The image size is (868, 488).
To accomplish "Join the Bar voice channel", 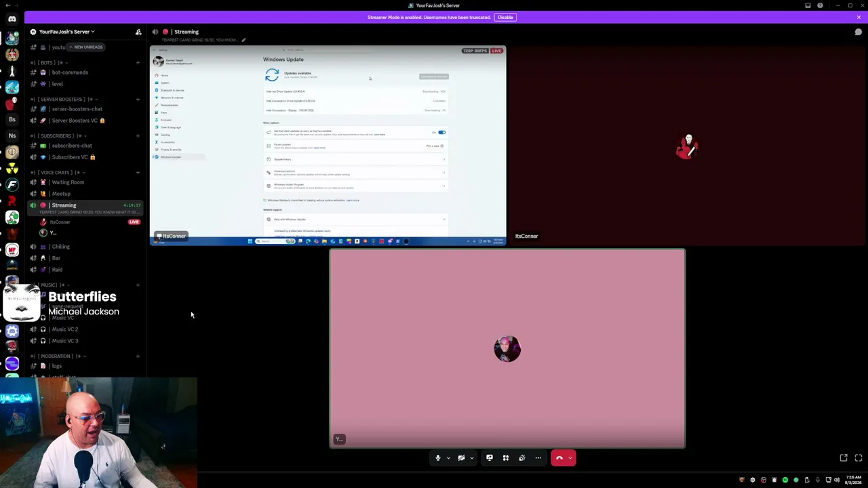I will click(x=85, y=258).
